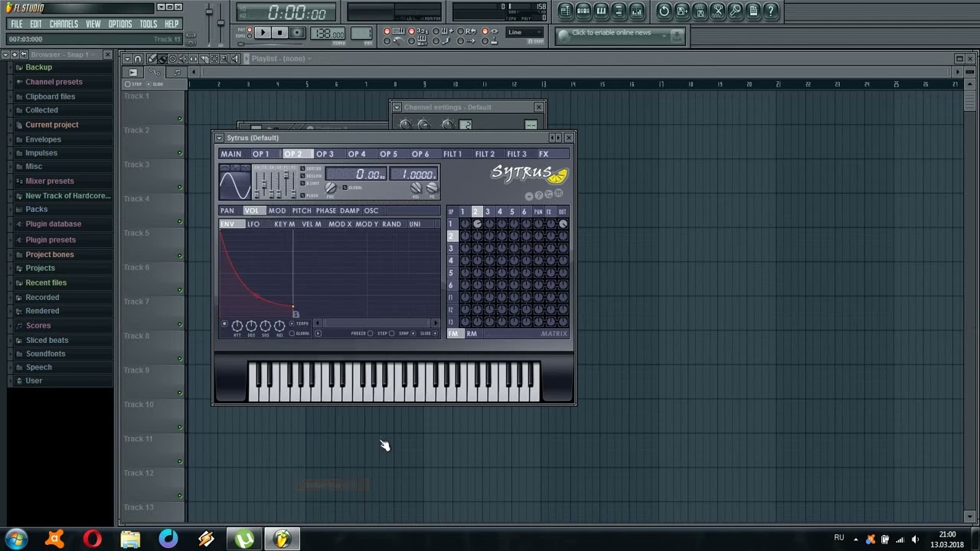This screenshot has width=980, height=551.
Task: Open the FILE menu
Action: pos(16,24)
